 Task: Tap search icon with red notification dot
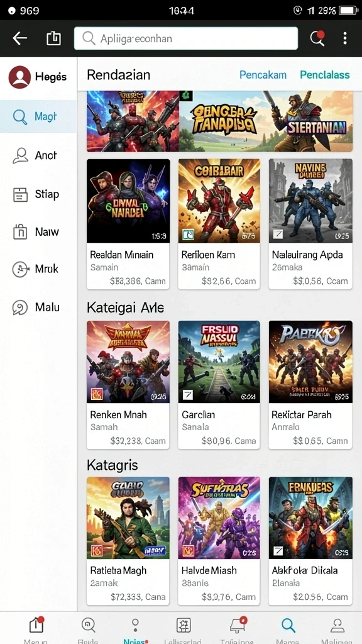(317, 38)
